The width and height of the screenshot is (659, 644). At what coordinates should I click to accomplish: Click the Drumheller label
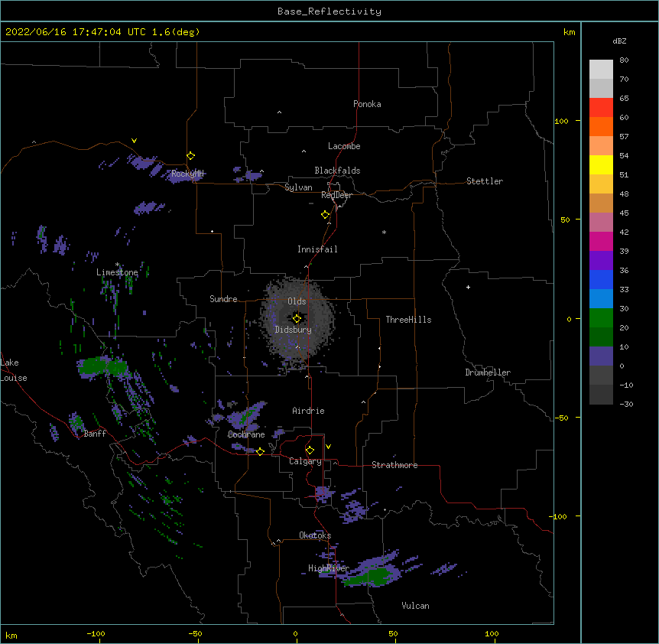(488, 372)
